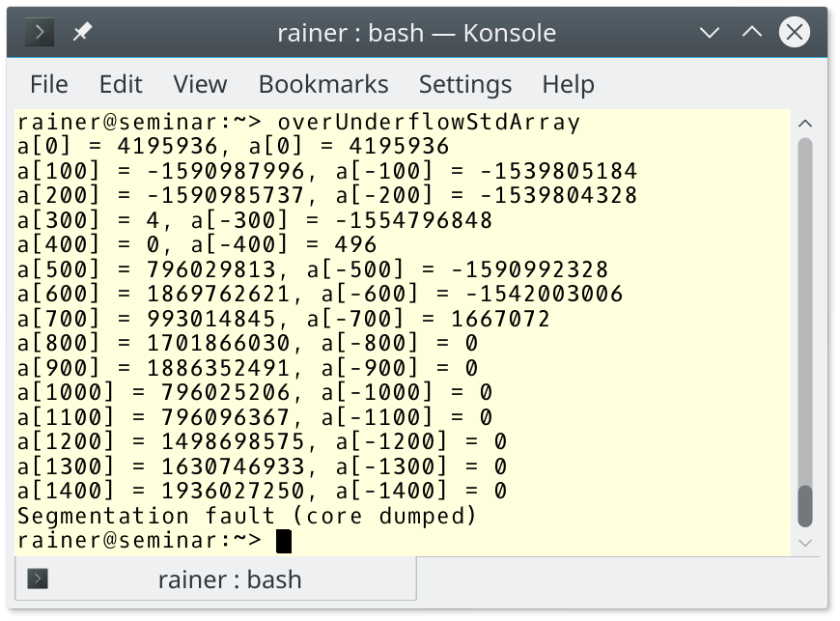The image size is (840, 621).
Task: Open the View menu
Action: (200, 84)
